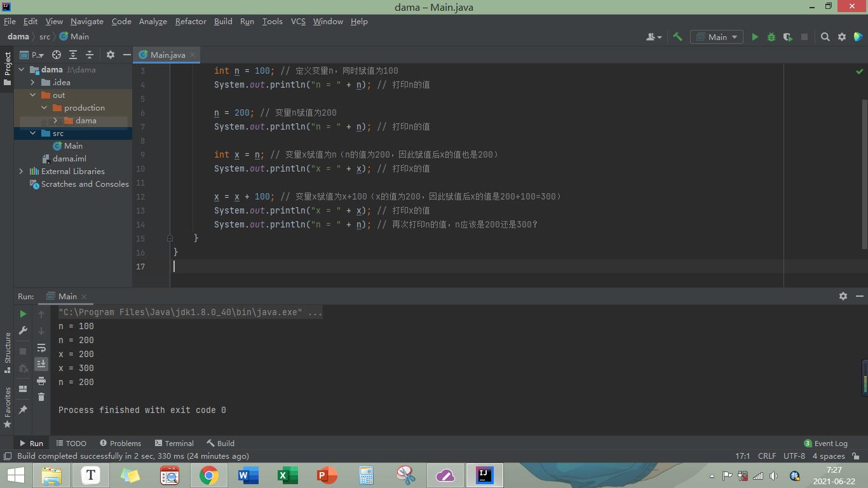Select opened file locate target icon in Project panel
Screen dimensions: 868x488
[57, 55]
